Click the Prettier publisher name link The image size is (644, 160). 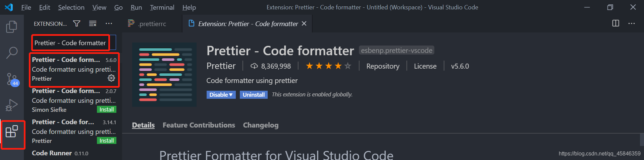coord(221,66)
